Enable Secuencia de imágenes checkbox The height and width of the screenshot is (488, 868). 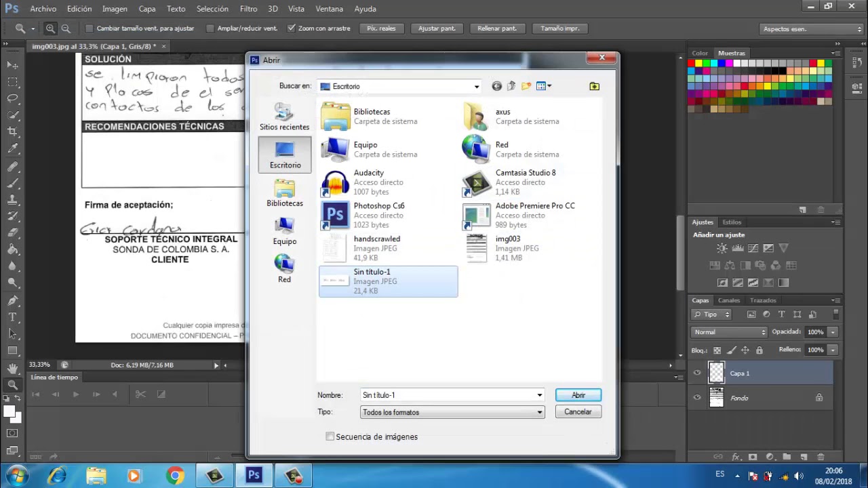[x=330, y=436]
